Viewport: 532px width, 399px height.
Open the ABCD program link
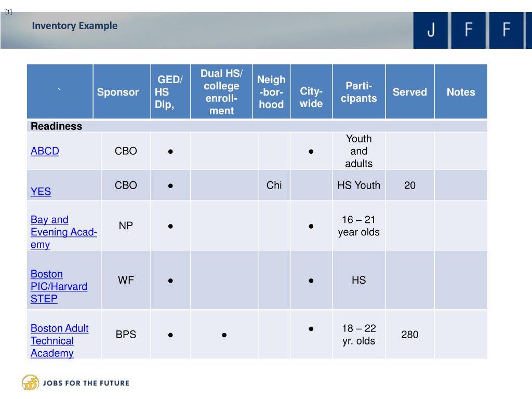point(45,151)
